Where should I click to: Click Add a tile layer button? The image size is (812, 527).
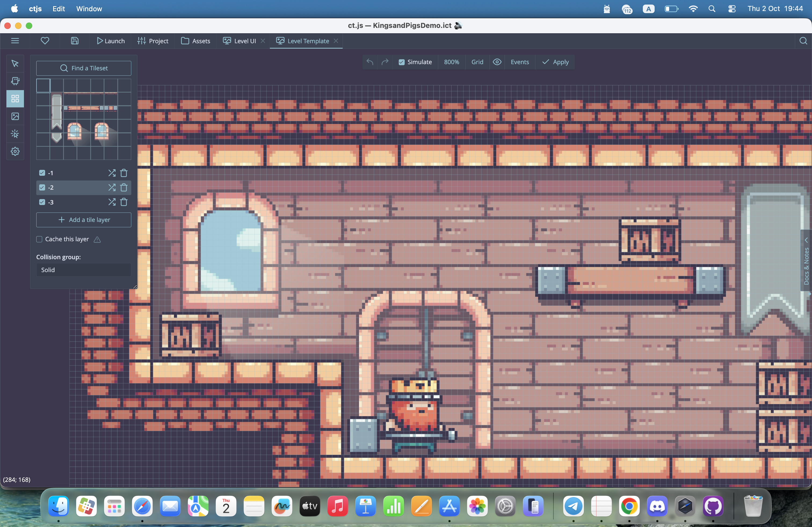pos(84,220)
